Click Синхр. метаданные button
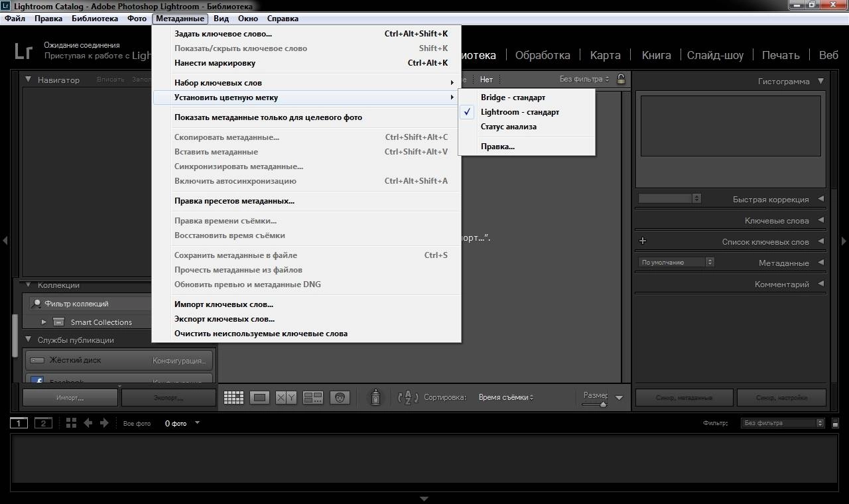849x504 pixels. coord(685,398)
